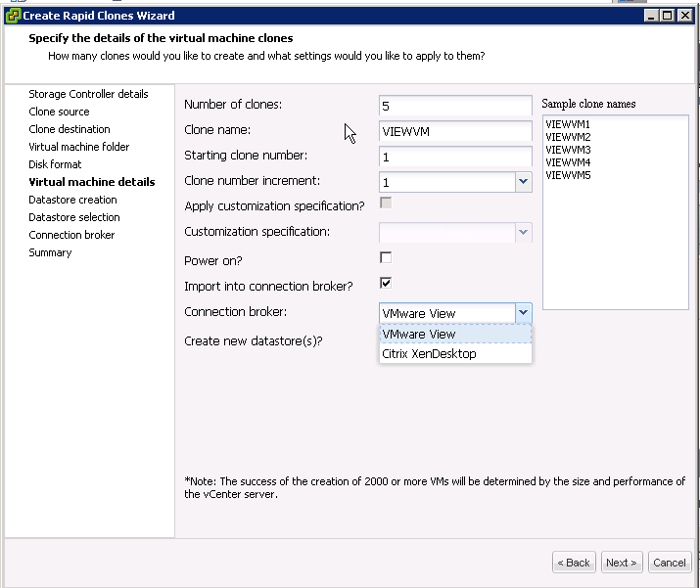
Task: Focus the Clone name text field
Action: click(x=454, y=131)
